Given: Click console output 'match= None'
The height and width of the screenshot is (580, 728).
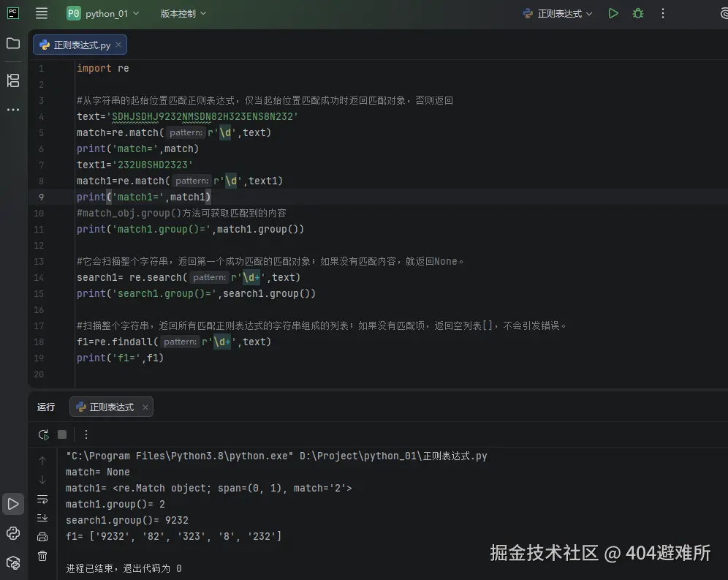Looking at the screenshot, I should coord(97,472).
